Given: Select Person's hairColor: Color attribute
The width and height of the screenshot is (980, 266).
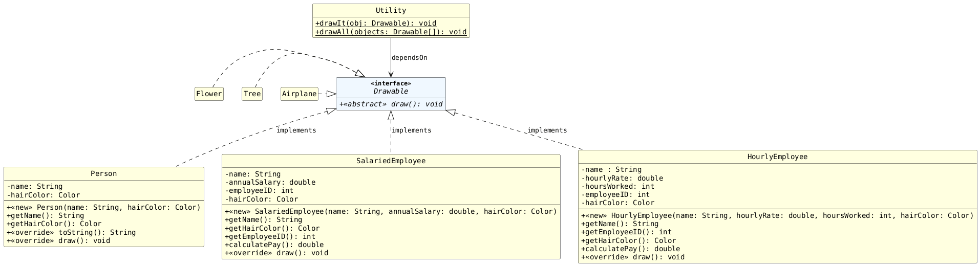Looking at the screenshot, I should (44, 195).
